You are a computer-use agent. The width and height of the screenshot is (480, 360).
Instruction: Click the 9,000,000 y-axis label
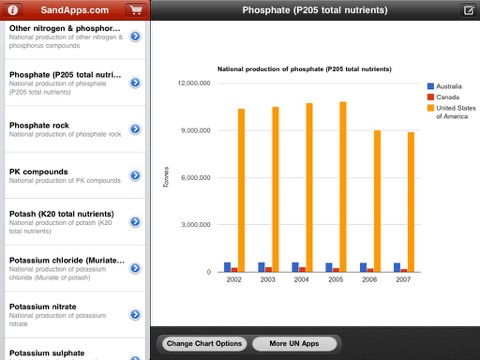[196, 130]
